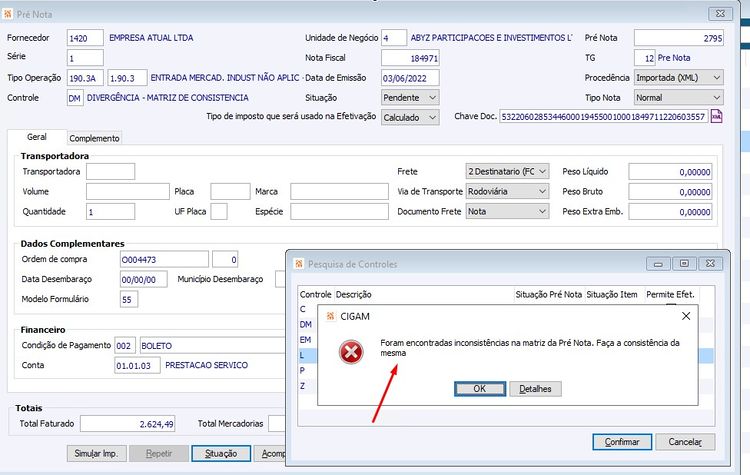Click the Peso Líquido field
Screen dimensions: 750x475
670,172
